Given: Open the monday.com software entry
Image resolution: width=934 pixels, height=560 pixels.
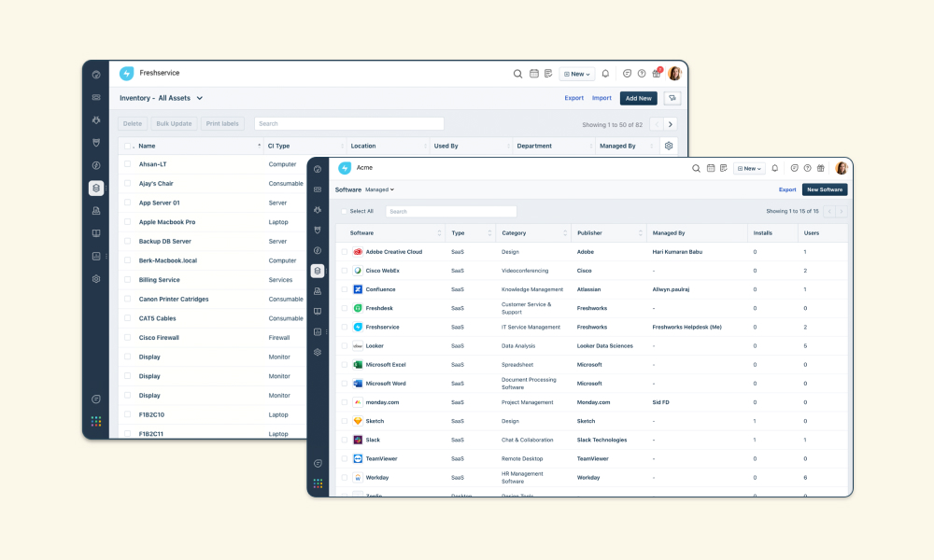Looking at the screenshot, I should click(382, 402).
